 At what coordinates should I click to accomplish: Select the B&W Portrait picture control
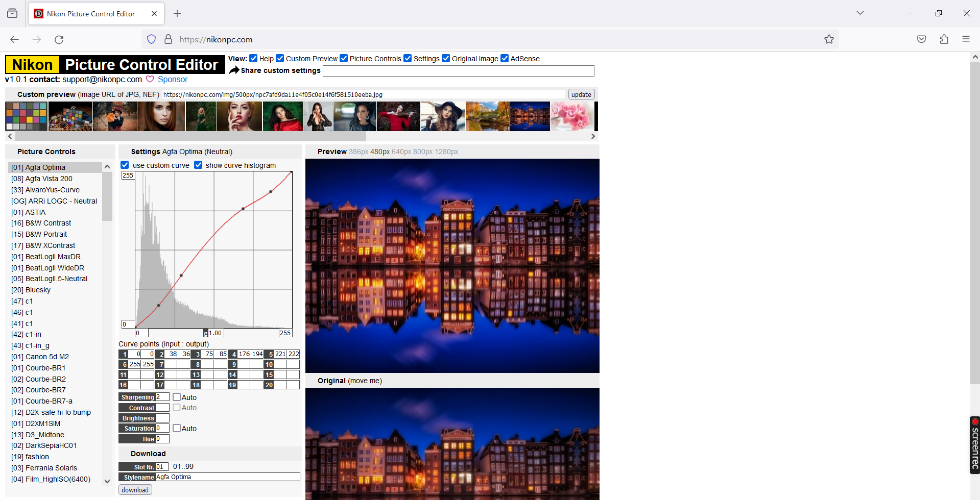click(x=39, y=234)
